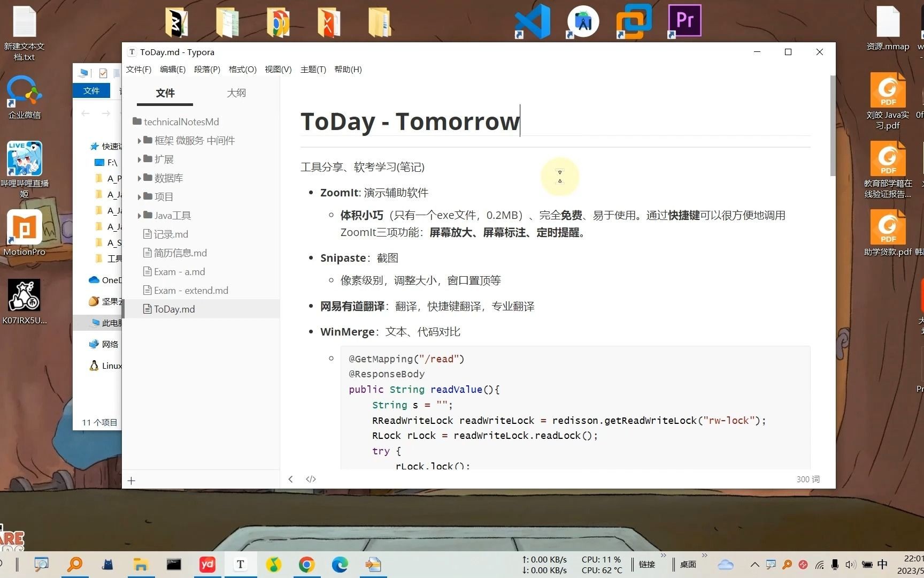
Task: Open the 新建文本文档.txt desktop file
Action: pyautogui.click(x=24, y=33)
